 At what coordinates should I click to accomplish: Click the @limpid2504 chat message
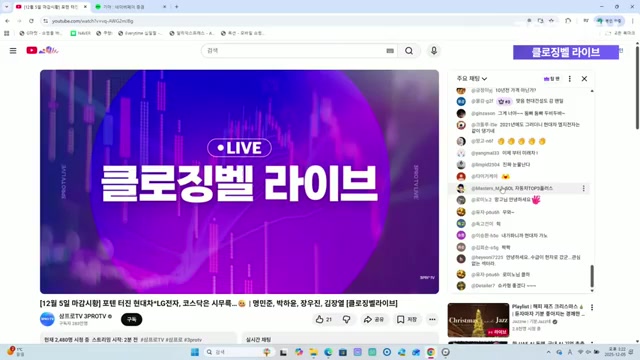(520, 164)
